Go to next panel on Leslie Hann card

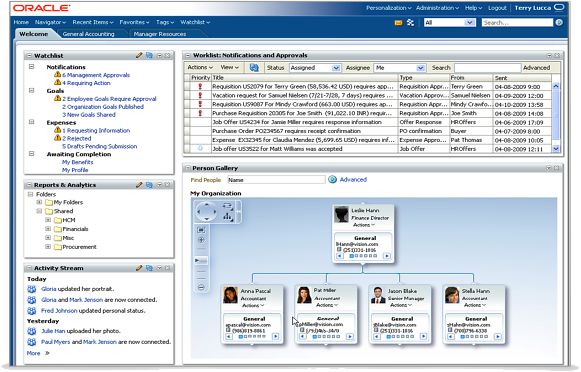click(386, 256)
